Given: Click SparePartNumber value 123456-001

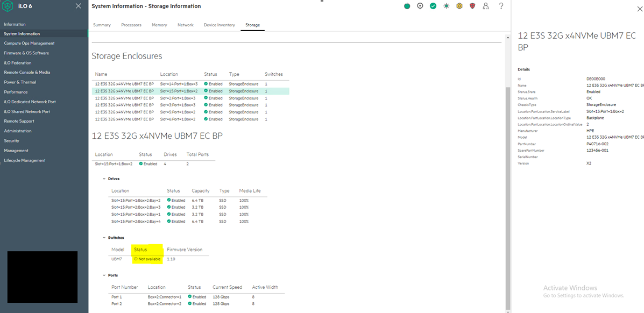Looking at the screenshot, I should 598,151.
